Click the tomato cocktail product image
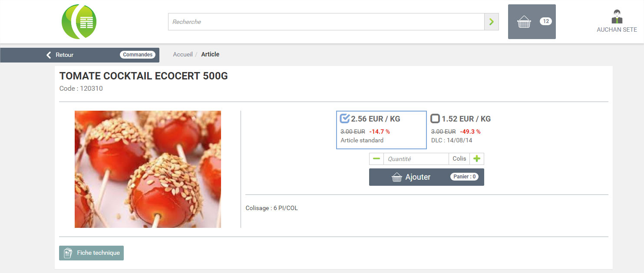 coord(148,169)
